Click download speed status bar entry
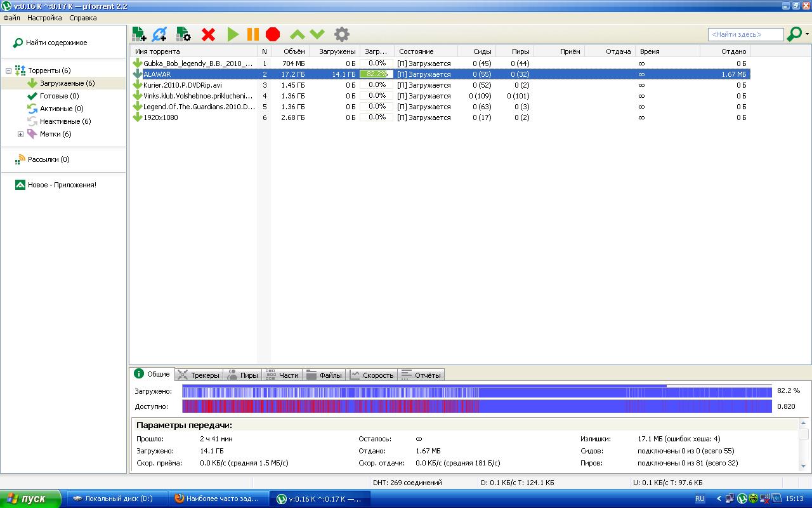This screenshot has height=508, width=812. (517, 483)
